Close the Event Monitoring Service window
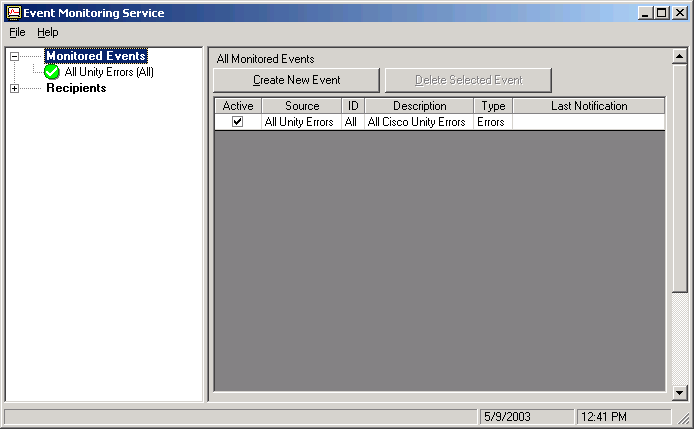Screen dimensions: 694x429 679,13
